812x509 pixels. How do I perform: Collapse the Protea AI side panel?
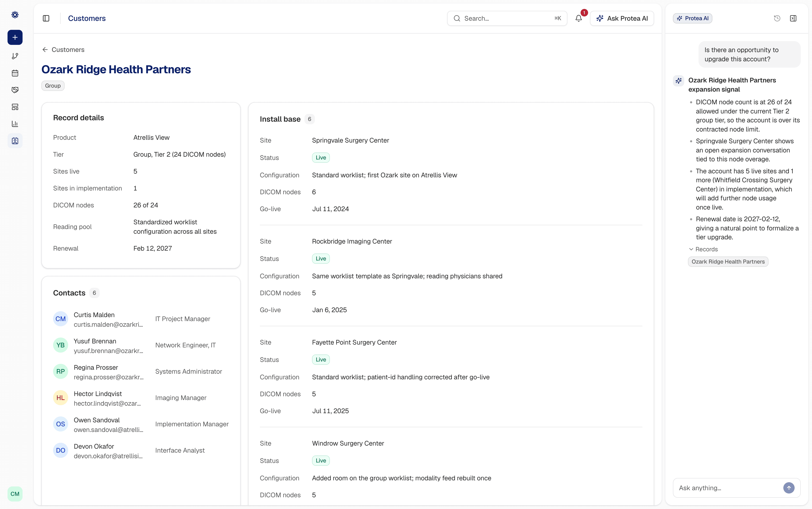[x=793, y=18]
